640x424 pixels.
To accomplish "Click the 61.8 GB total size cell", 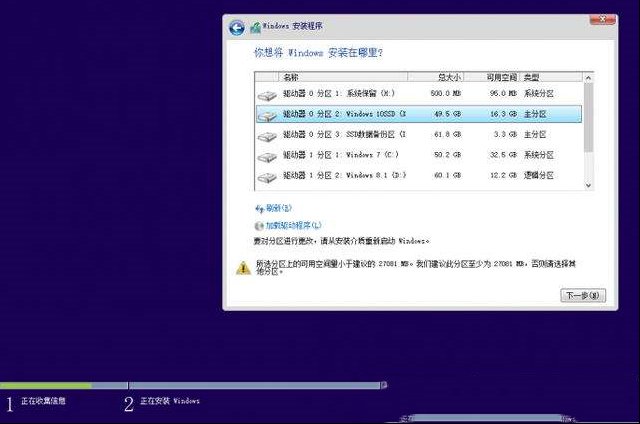I will click(x=447, y=134).
